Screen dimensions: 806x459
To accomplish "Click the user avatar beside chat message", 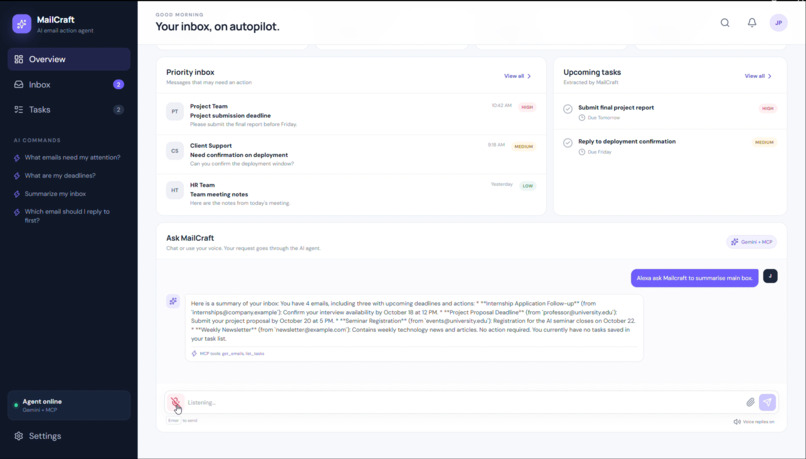I will click(x=770, y=276).
